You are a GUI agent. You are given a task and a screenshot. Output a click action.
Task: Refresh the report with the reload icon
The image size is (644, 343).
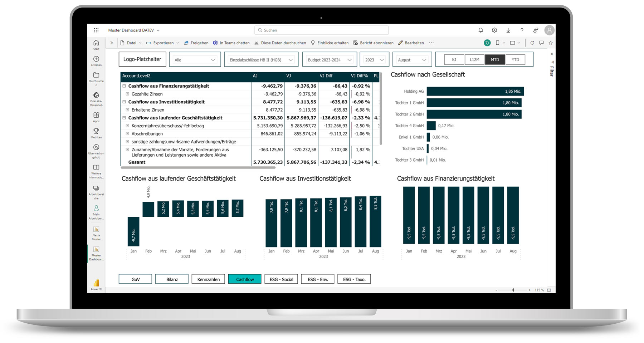click(x=532, y=43)
